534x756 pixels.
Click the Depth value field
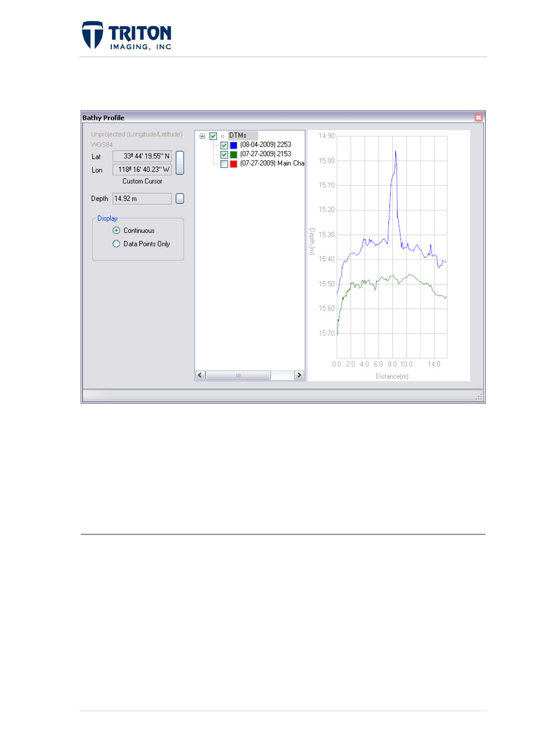142,199
